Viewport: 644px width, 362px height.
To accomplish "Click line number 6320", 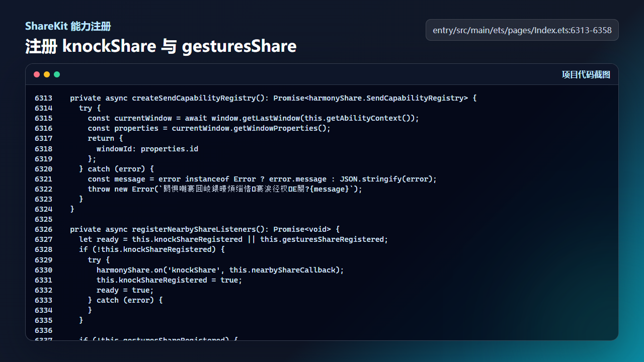I will pyautogui.click(x=43, y=169).
